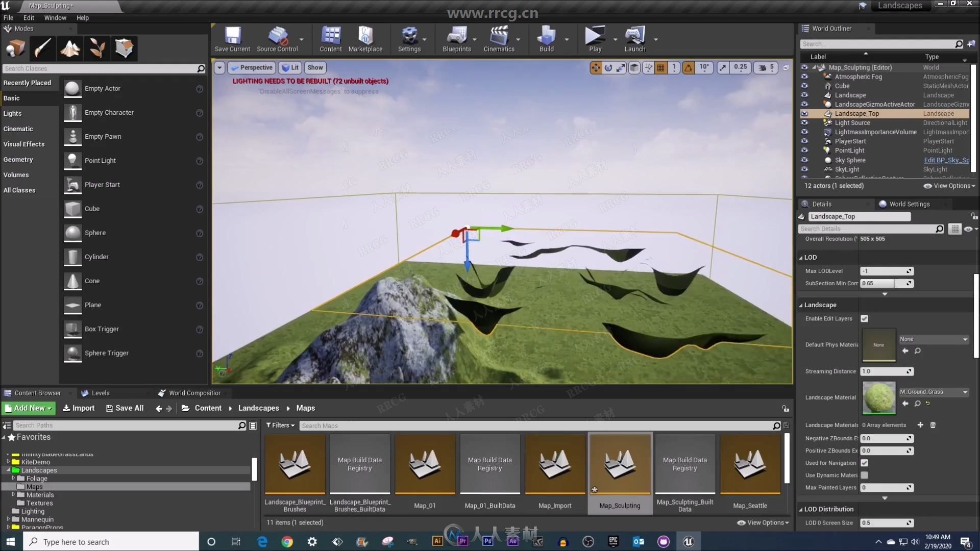This screenshot has width=980, height=551.
Task: Click Show button in viewport
Action: [x=315, y=67]
